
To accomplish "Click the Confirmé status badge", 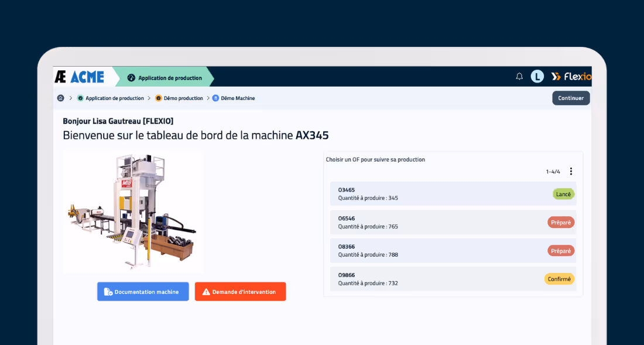I will 559,279.
